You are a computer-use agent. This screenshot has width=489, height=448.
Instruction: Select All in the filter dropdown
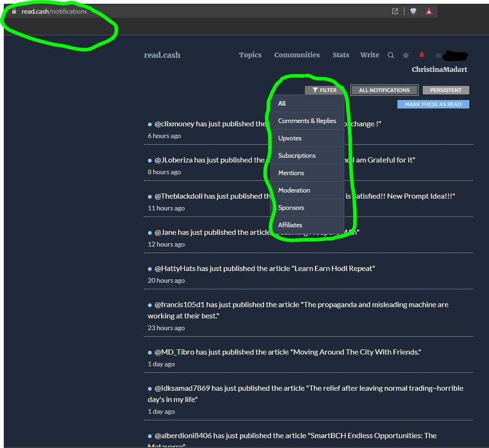pos(307,103)
